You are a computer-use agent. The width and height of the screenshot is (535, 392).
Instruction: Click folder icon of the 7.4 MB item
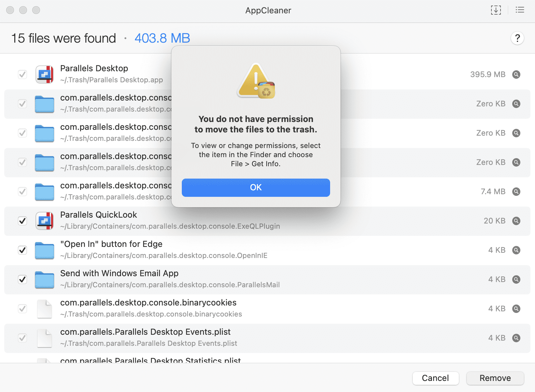click(45, 192)
